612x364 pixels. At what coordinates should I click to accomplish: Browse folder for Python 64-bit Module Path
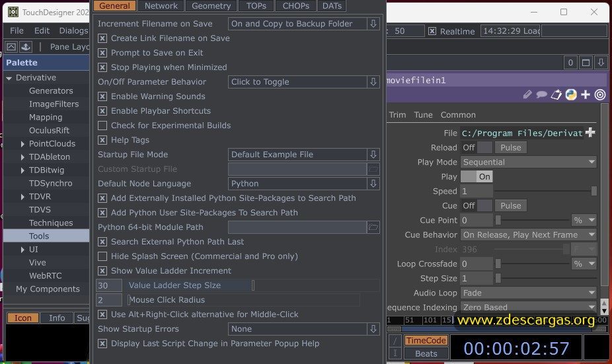point(373,227)
